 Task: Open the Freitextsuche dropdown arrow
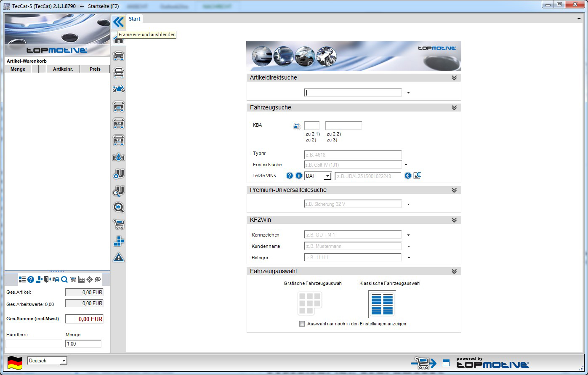click(406, 165)
